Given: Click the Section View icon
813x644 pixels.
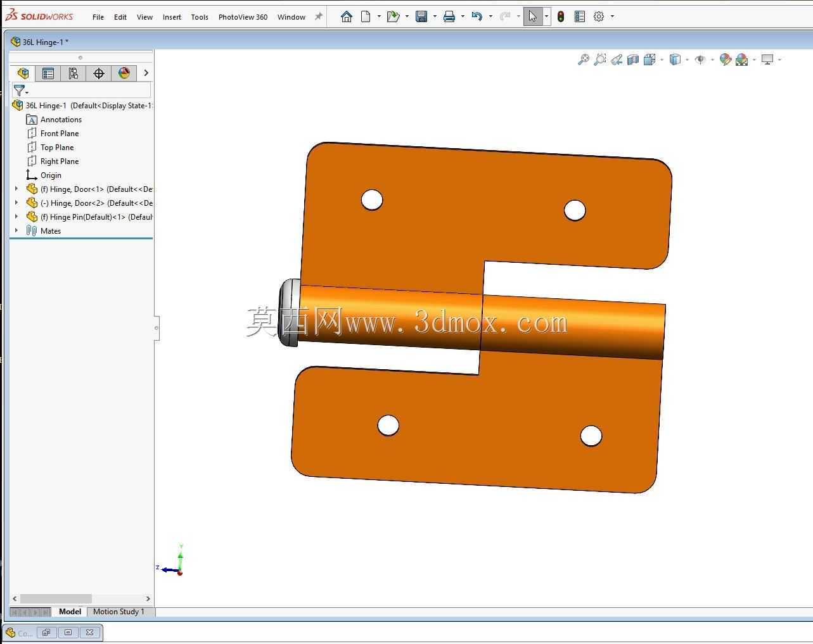Looking at the screenshot, I should click(x=632, y=60).
